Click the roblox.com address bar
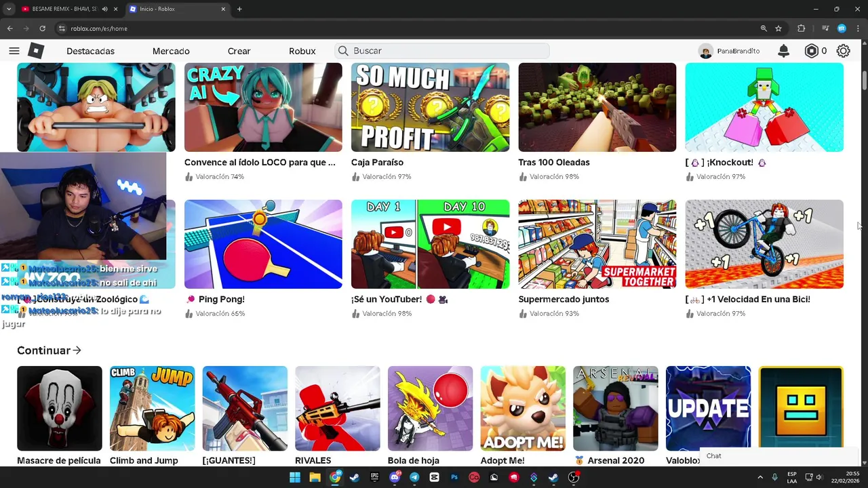This screenshot has height=488, width=868. [x=407, y=28]
